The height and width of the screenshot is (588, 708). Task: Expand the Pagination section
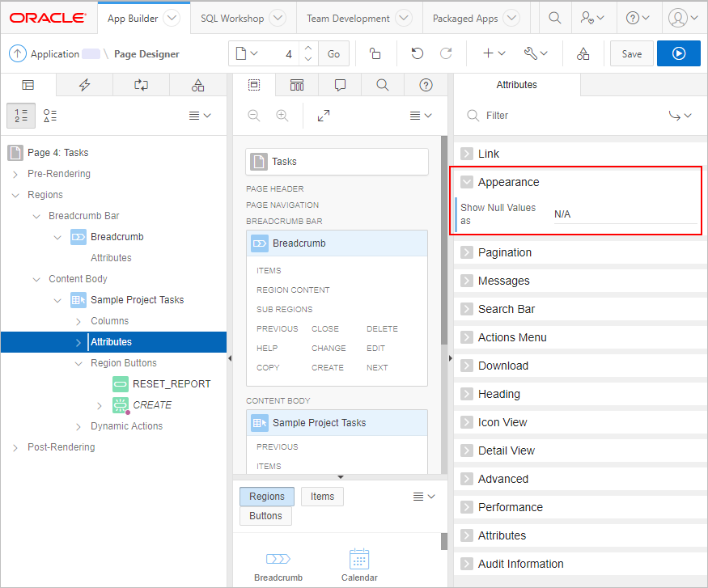[468, 252]
